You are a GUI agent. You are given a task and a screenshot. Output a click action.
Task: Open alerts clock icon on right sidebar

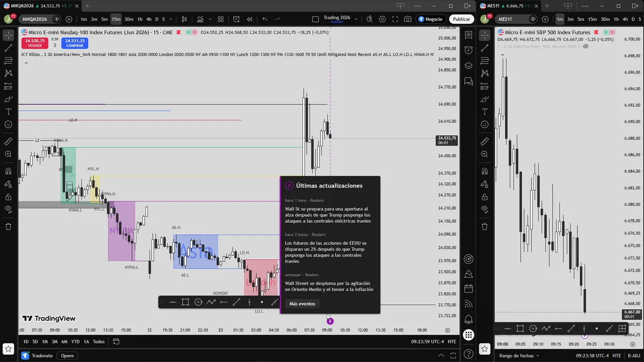[468, 50]
